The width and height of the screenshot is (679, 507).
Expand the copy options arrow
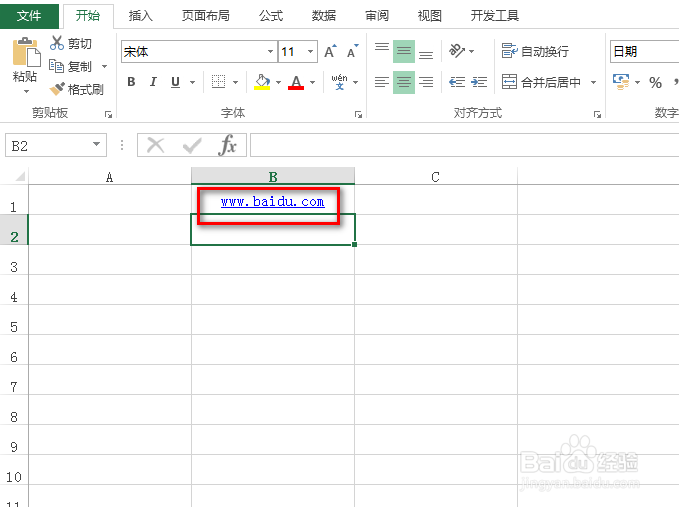(104, 66)
